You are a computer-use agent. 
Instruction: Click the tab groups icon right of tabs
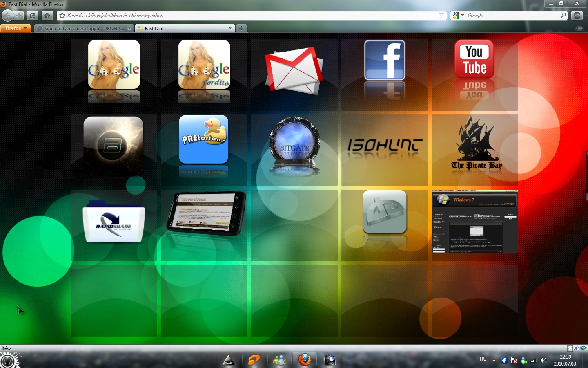click(579, 28)
